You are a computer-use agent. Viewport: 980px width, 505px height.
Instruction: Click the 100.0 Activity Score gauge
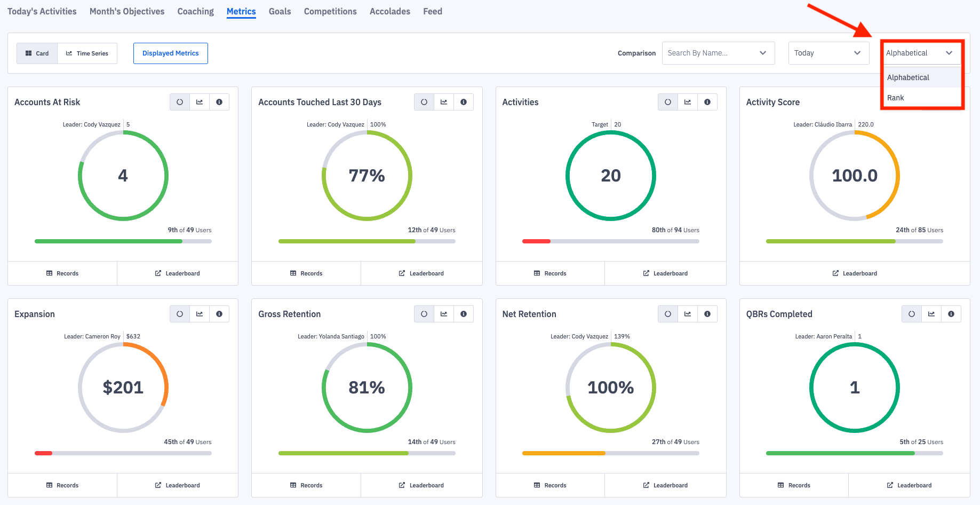click(x=855, y=176)
